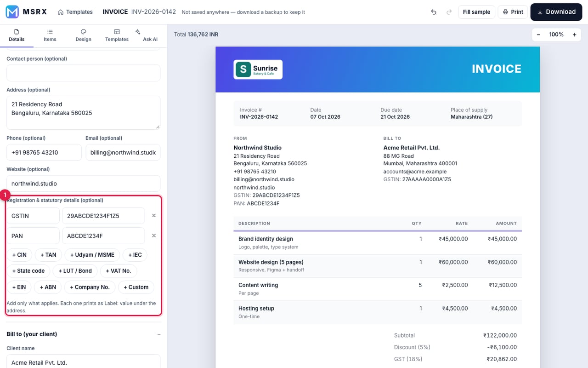Switch to the Items tab
The width and height of the screenshot is (588, 368).
coord(50,35)
